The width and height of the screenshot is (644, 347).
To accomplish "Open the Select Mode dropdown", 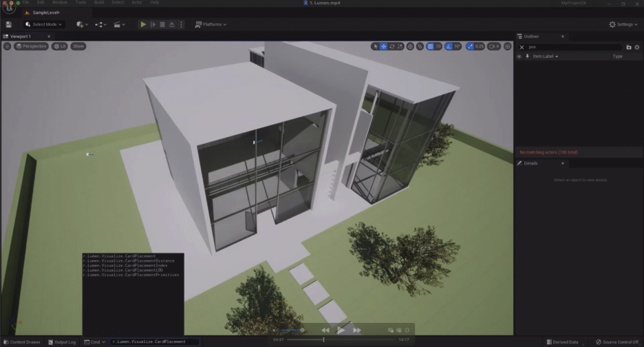I will click(x=43, y=25).
